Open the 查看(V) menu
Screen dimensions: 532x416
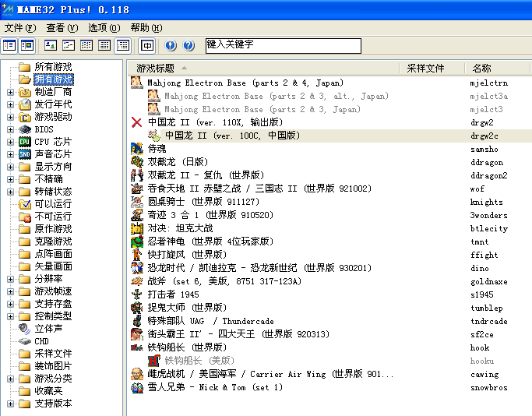click(x=62, y=28)
